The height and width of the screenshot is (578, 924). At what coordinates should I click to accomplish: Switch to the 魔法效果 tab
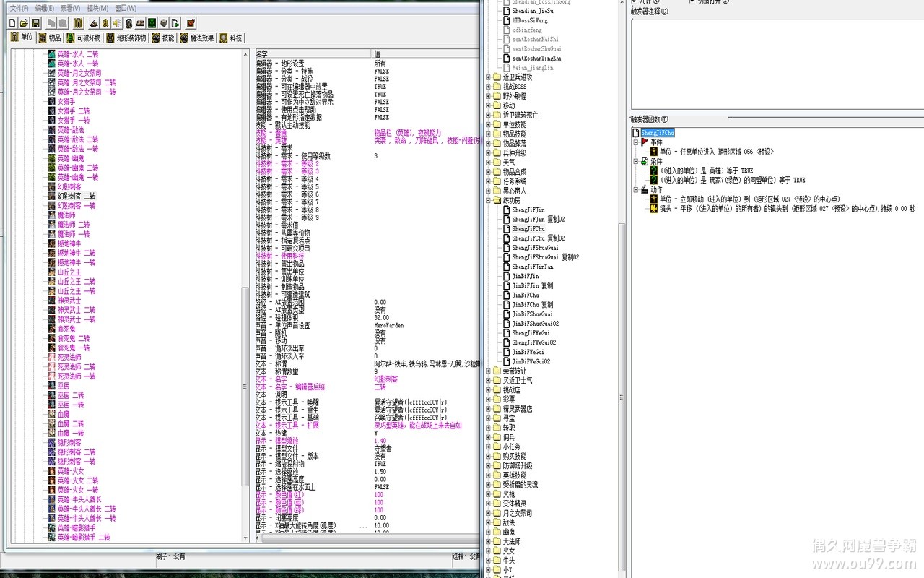coord(197,38)
